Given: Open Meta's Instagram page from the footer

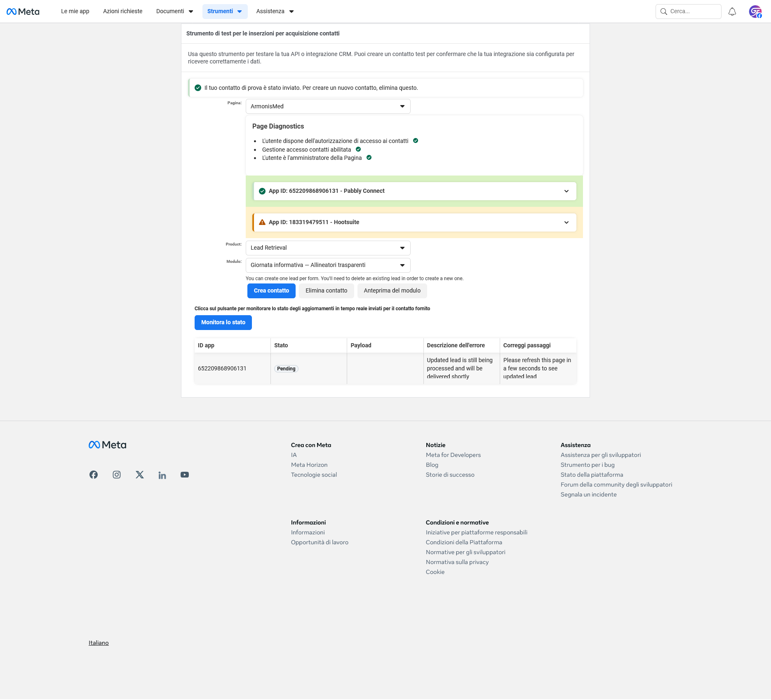Looking at the screenshot, I should [117, 475].
